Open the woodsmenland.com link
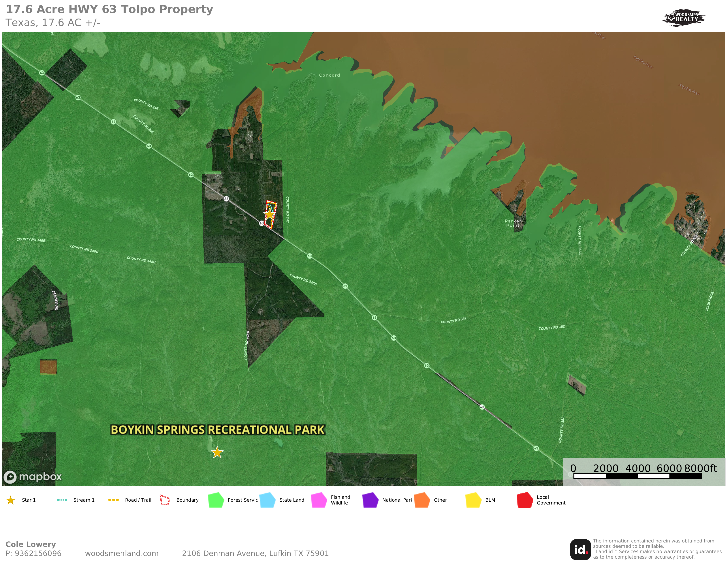This screenshot has width=728, height=563. click(x=122, y=553)
